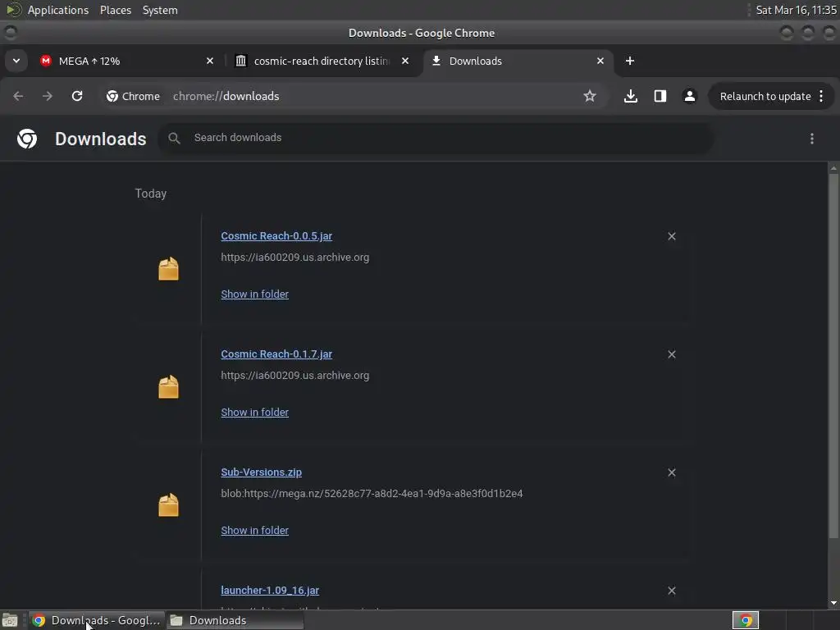Screen dimensions: 840x630
Task: Open downloads page more actions menu
Action: pos(812,139)
